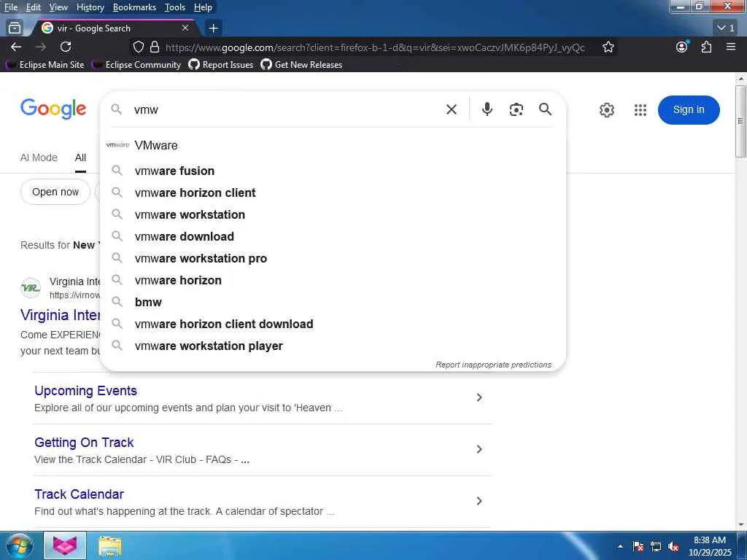The width and height of the screenshot is (747, 560).
Task: Bookmark this page with star icon
Action: pyautogui.click(x=608, y=47)
